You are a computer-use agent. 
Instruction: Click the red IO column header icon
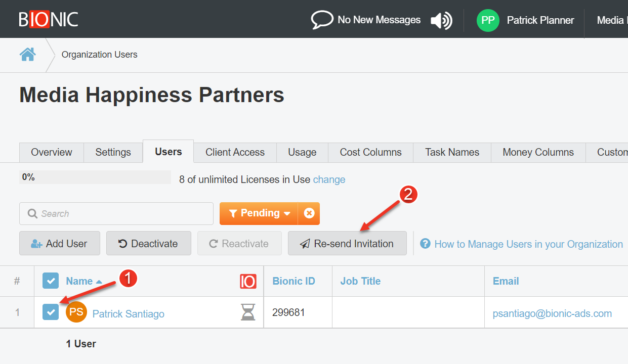tap(248, 281)
